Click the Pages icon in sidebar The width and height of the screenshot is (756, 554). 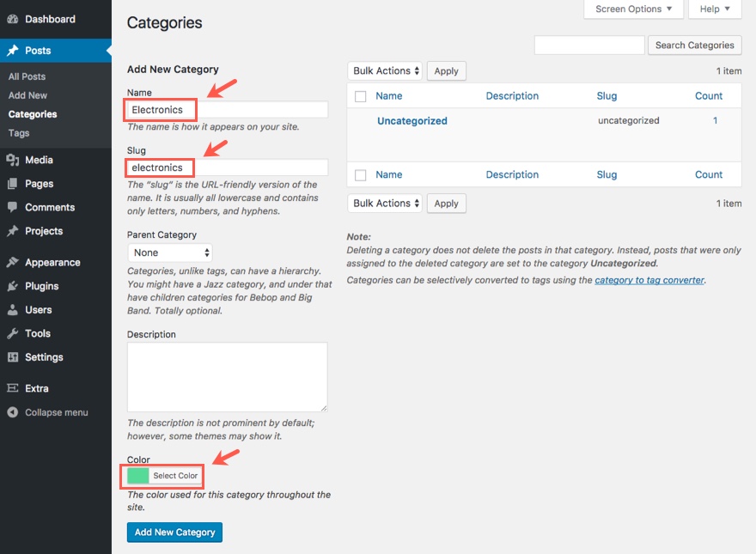pyautogui.click(x=13, y=184)
